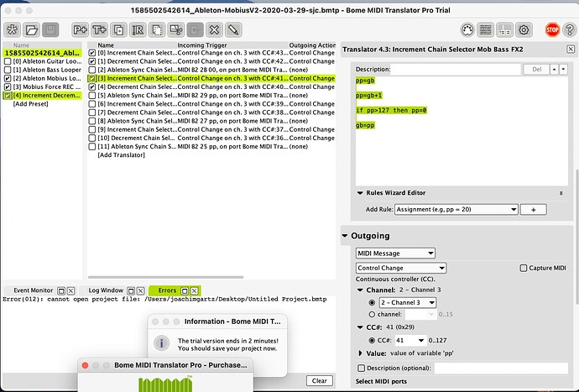Click [Add Preset] in preset list
Image resolution: width=579 pixels, height=392 pixels.
point(31,104)
